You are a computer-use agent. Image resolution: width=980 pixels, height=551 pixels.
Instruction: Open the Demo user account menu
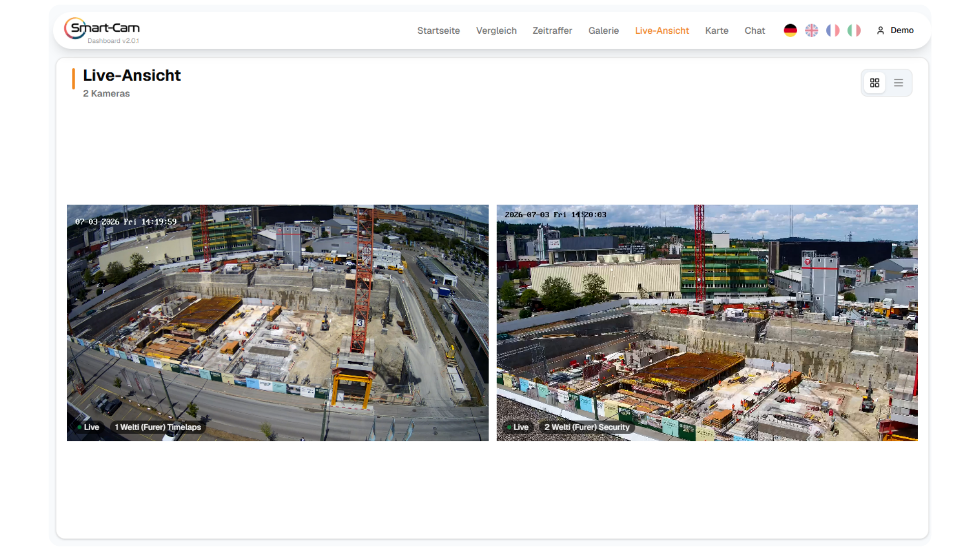(x=895, y=31)
